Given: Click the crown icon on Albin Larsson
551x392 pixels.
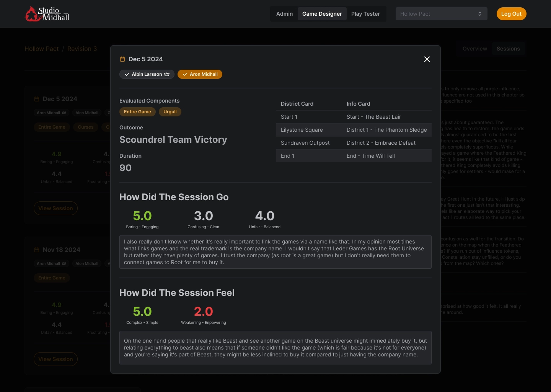Looking at the screenshot, I should click(x=167, y=74).
